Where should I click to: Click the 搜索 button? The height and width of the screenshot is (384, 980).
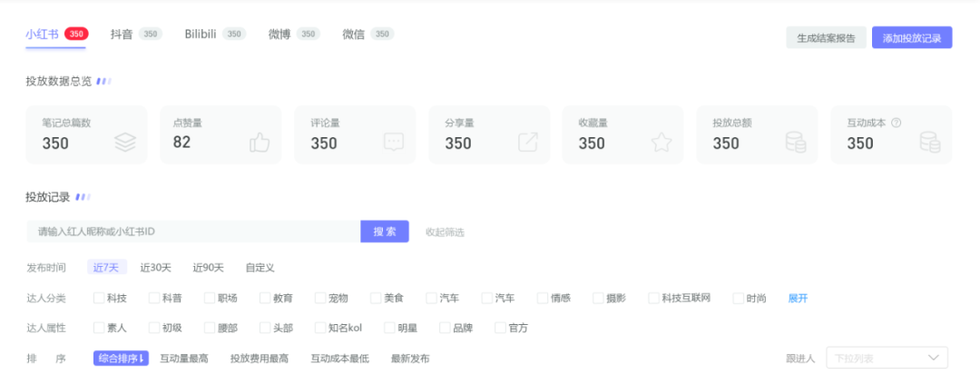click(385, 231)
